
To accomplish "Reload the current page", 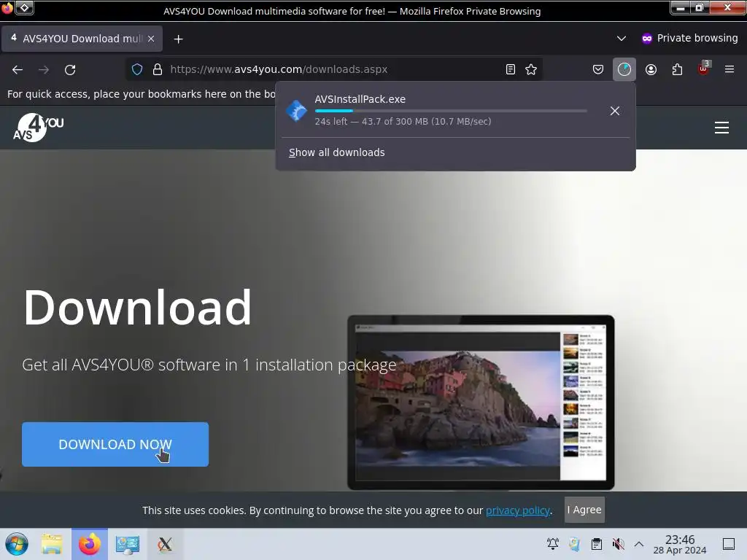I will pyautogui.click(x=70, y=69).
